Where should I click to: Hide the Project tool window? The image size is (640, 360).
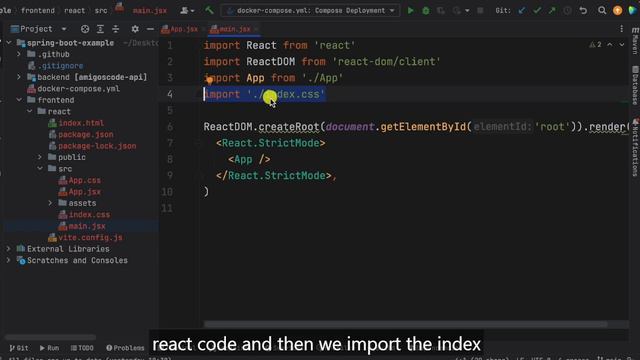150,29
